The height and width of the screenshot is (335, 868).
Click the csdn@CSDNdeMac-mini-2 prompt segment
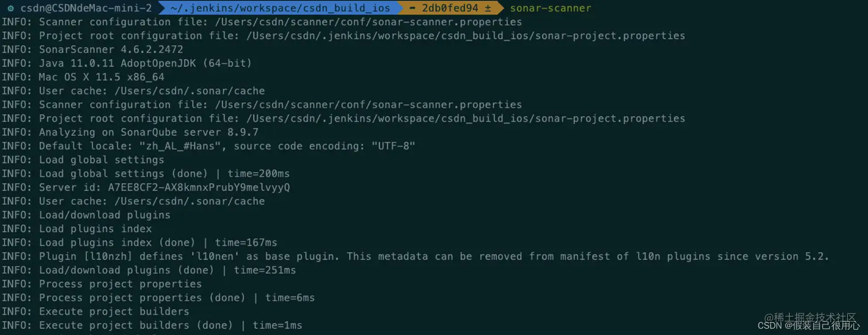point(87,9)
